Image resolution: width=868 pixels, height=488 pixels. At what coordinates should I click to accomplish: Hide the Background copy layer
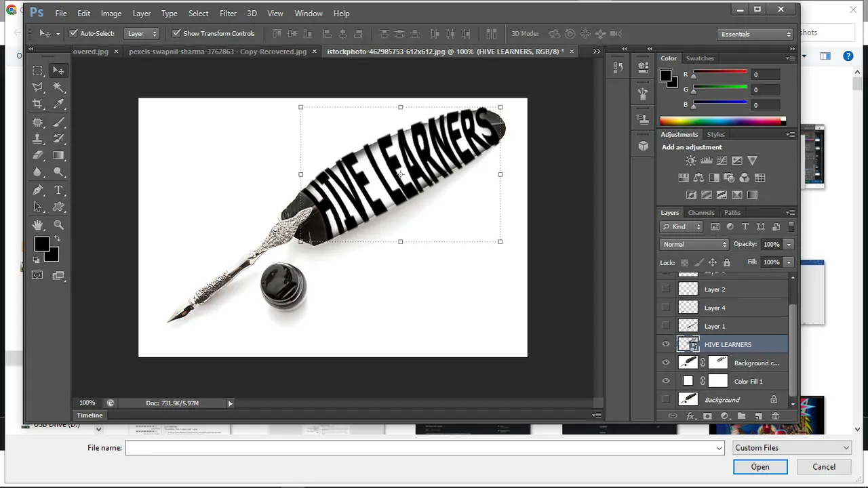pos(666,363)
